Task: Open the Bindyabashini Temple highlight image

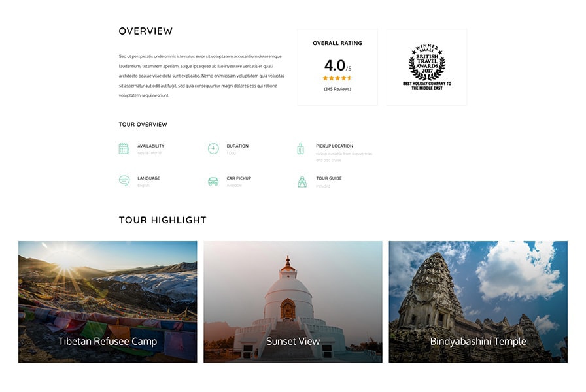Action: (x=478, y=302)
